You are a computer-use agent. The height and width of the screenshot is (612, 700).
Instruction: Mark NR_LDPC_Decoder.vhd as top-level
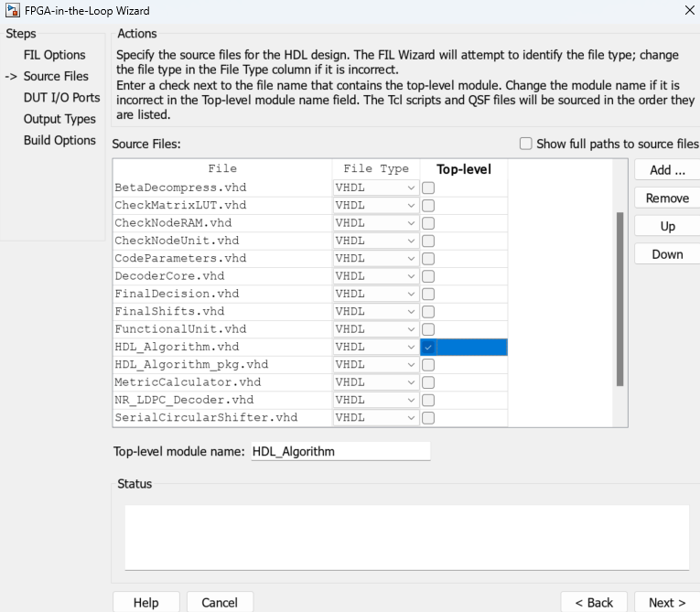pyautogui.click(x=428, y=400)
